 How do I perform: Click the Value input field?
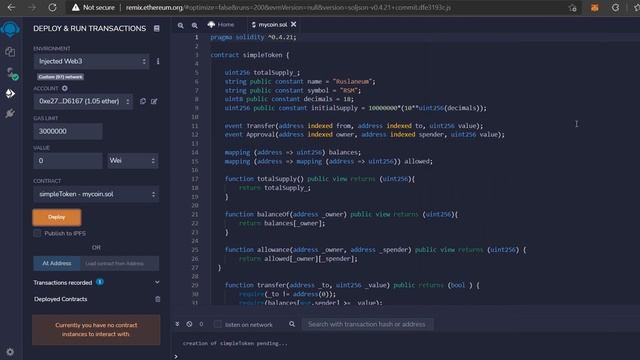click(68, 161)
